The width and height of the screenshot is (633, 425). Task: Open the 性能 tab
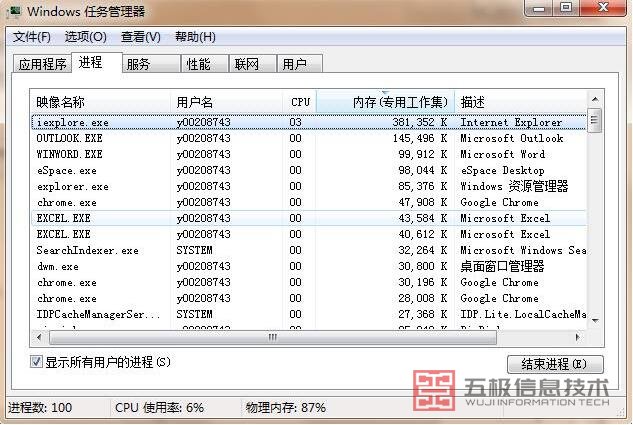[x=205, y=64]
